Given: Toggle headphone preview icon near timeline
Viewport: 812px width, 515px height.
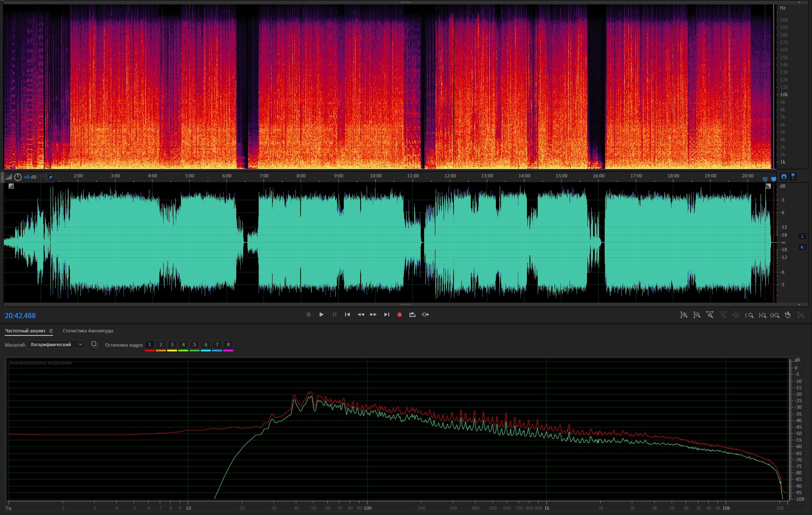Looking at the screenshot, I should coord(784,177).
